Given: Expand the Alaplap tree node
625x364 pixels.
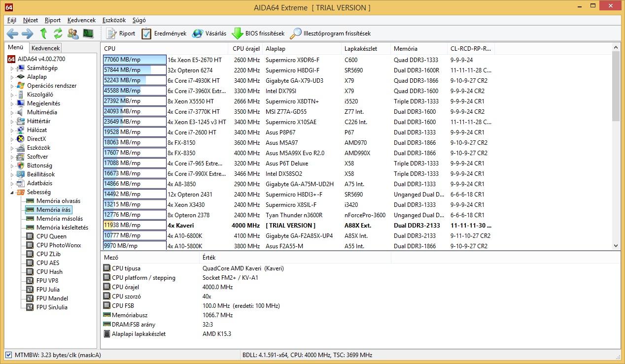Looking at the screenshot, I should point(12,77).
